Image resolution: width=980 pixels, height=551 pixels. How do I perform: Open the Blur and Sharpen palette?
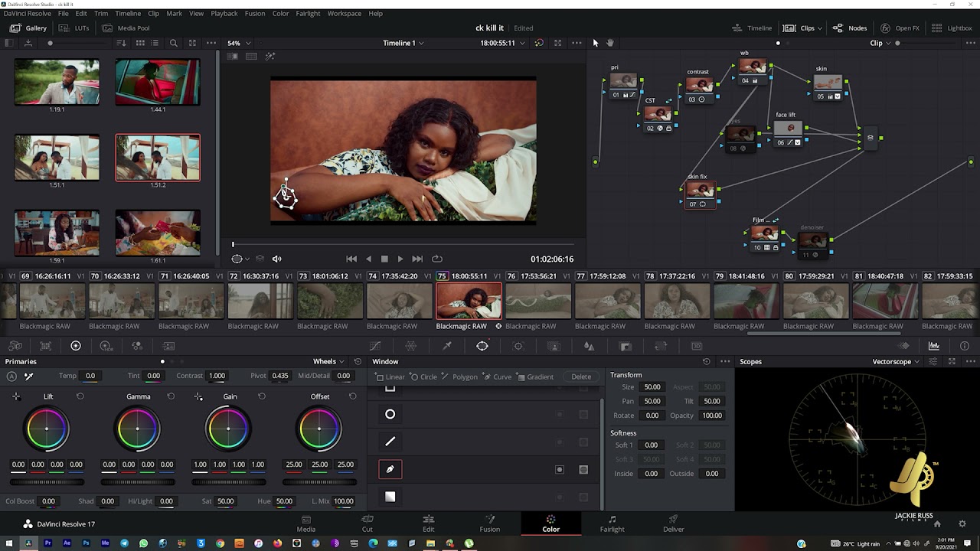(589, 346)
